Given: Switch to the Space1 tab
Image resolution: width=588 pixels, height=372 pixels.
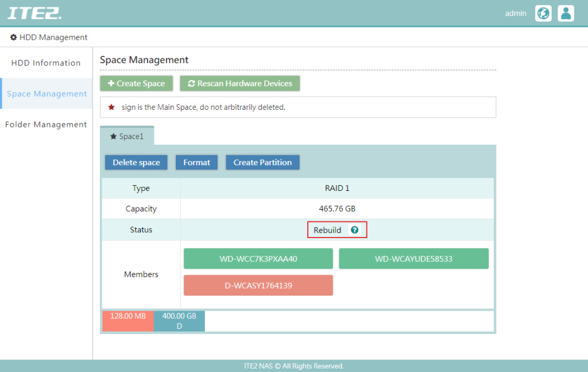Looking at the screenshot, I should pyautogui.click(x=127, y=136).
